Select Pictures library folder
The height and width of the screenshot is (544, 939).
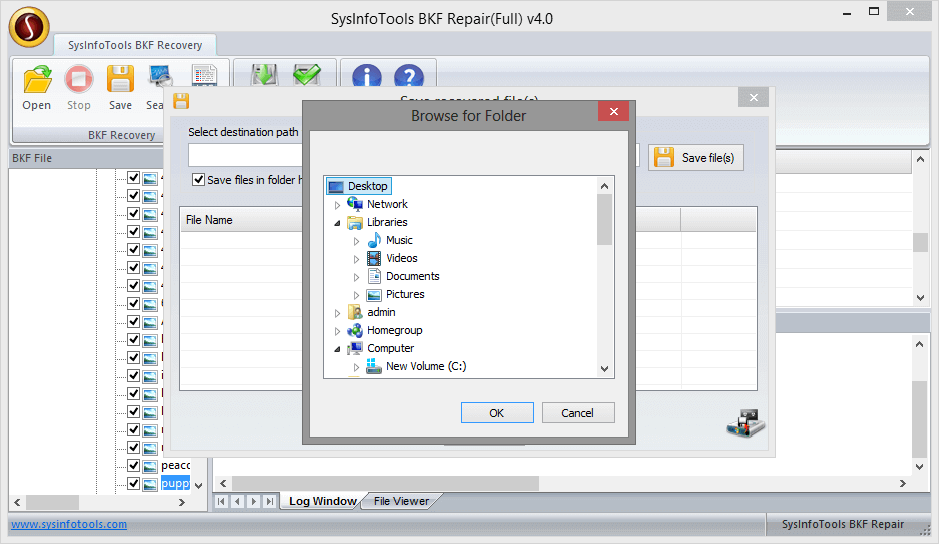click(405, 294)
